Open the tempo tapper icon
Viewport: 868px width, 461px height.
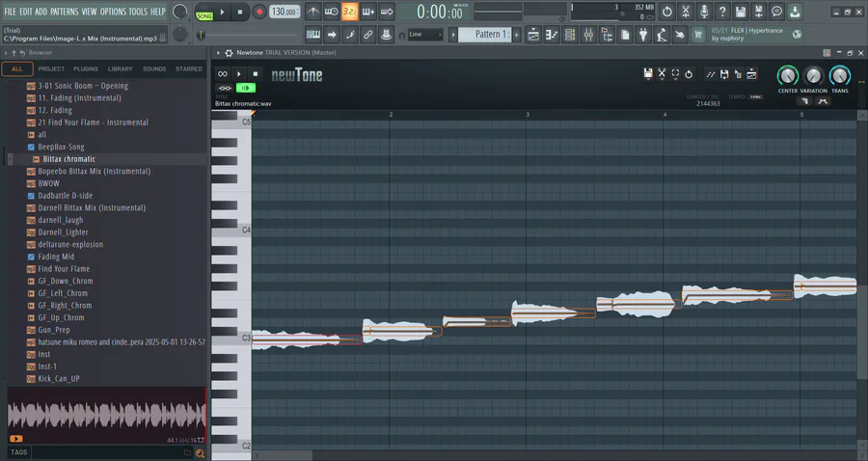(x=661, y=35)
